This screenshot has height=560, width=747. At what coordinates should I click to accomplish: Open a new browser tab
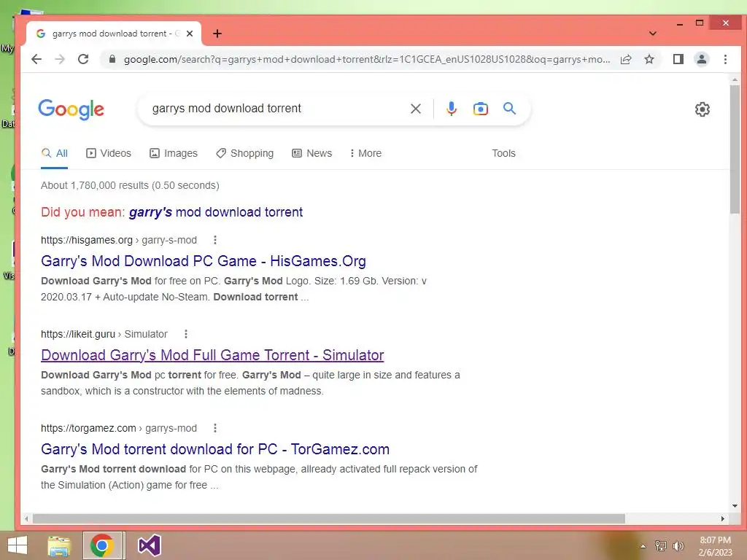click(217, 34)
